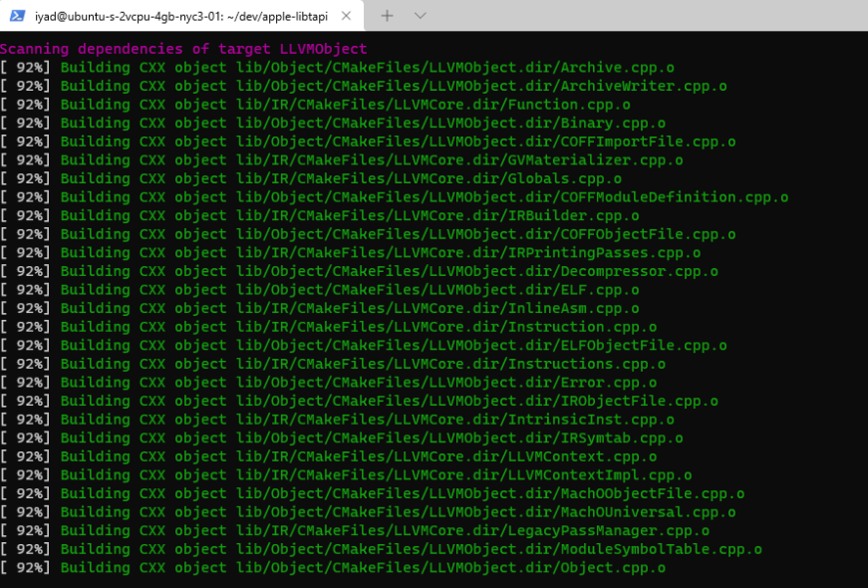Close the apple-libtapi terminal tab
Screen dimensions: 868x588
click(x=346, y=16)
